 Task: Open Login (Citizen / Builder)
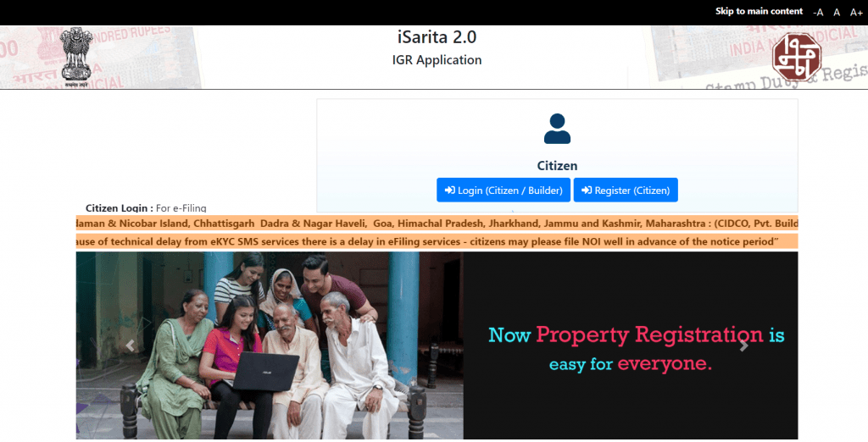coord(503,191)
